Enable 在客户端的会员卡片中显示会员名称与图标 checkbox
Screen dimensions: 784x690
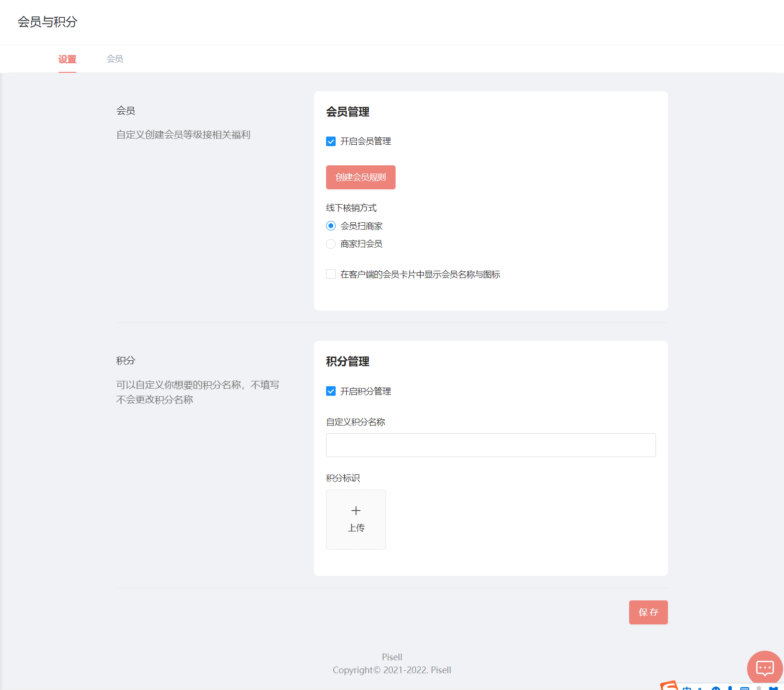point(331,274)
